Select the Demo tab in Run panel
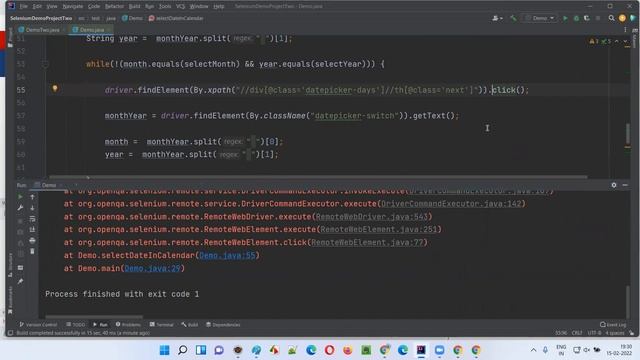The image size is (640, 360). click(48, 185)
